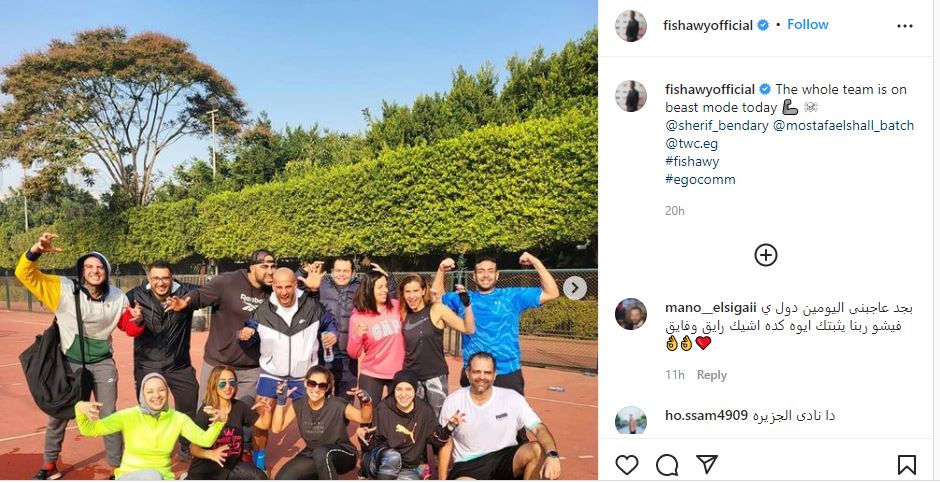Like the post with the heart icon
This screenshot has width=940, height=483.
[x=627, y=464]
